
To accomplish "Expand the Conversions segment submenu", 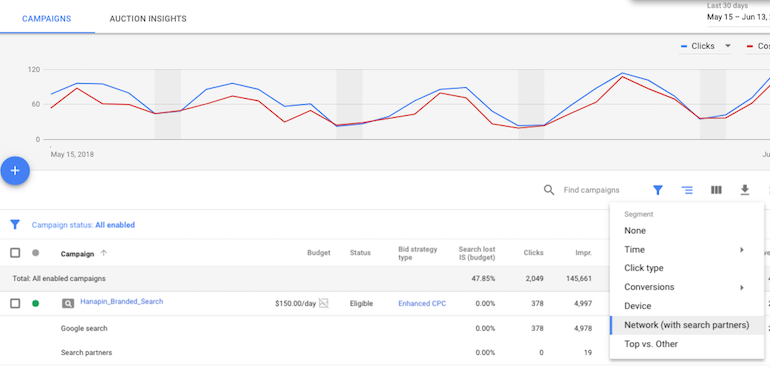I will tap(687, 287).
